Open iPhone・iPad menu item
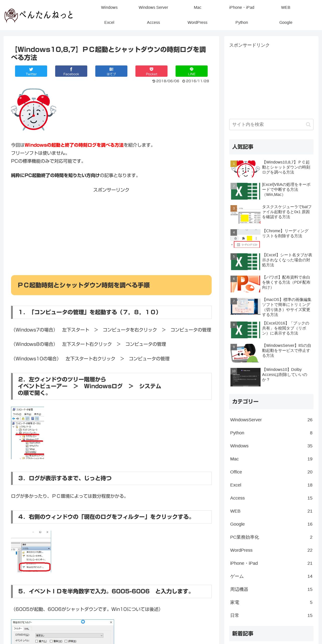The image size is (322, 644). click(242, 8)
